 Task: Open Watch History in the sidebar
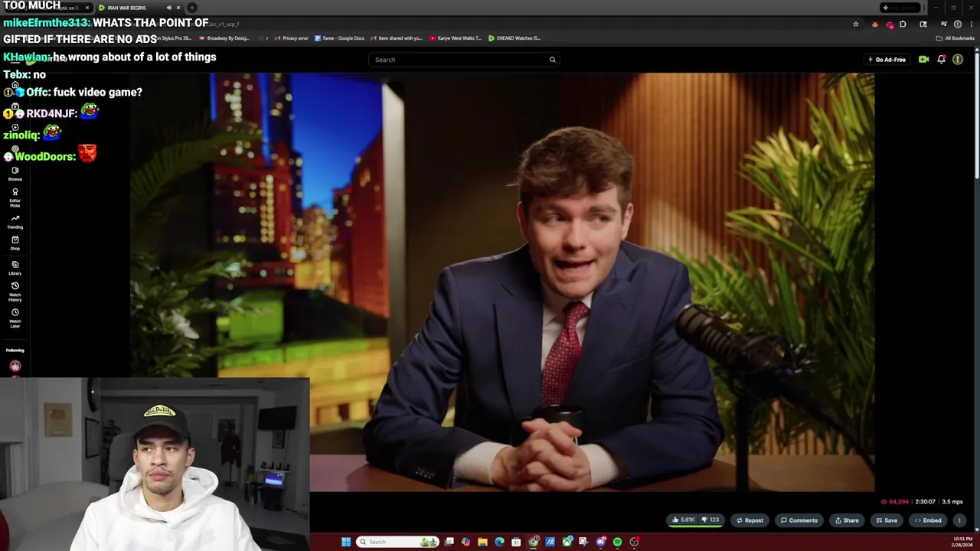coord(15,292)
